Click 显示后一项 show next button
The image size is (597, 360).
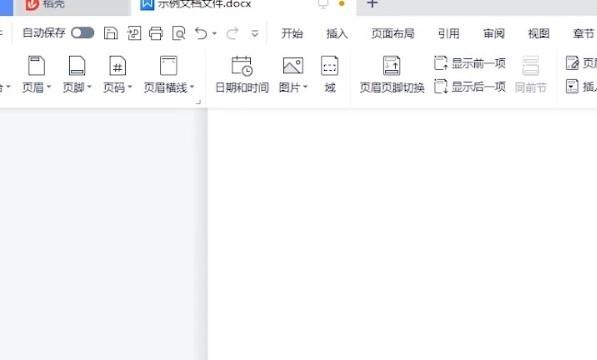pos(470,87)
